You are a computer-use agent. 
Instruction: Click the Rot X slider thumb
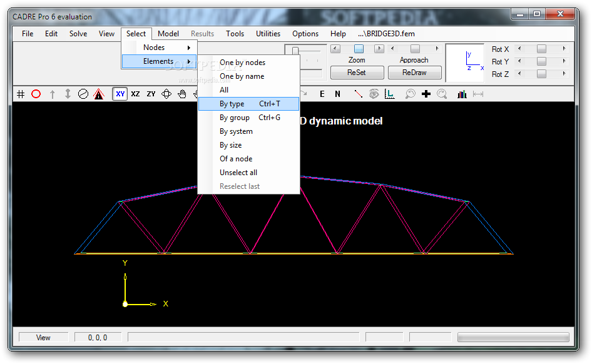click(x=541, y=49)
